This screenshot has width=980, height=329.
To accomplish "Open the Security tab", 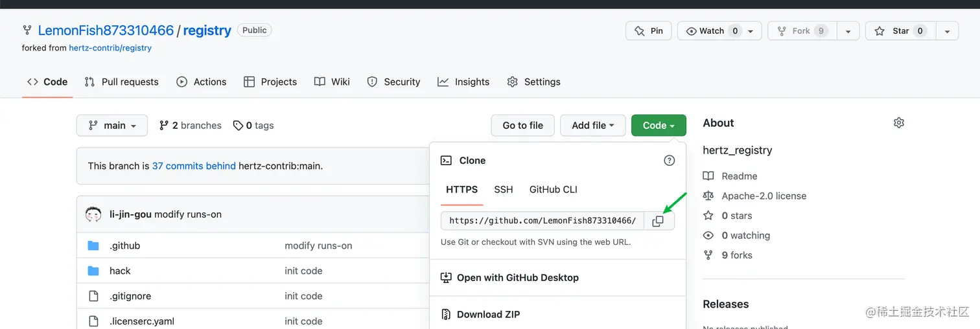I will 393,82.
